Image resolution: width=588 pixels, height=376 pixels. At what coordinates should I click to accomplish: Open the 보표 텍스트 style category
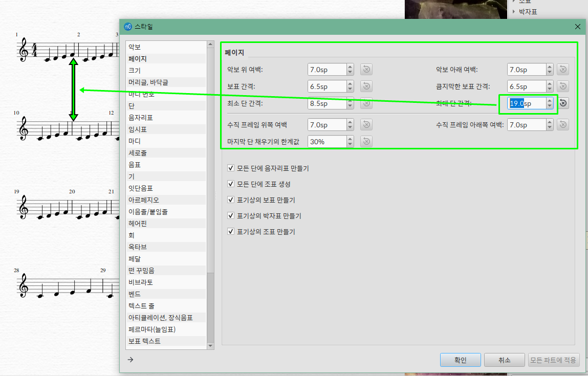(x=166, y=341)
